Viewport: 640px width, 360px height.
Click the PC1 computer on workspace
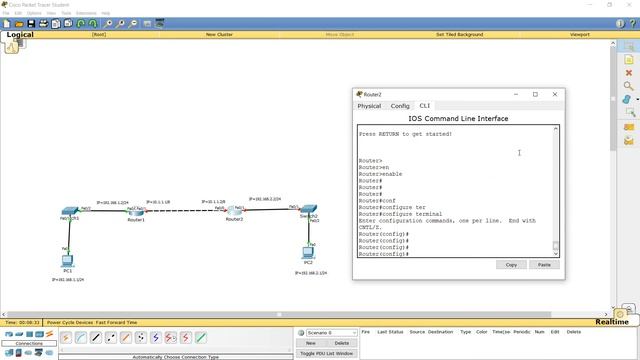67,260
